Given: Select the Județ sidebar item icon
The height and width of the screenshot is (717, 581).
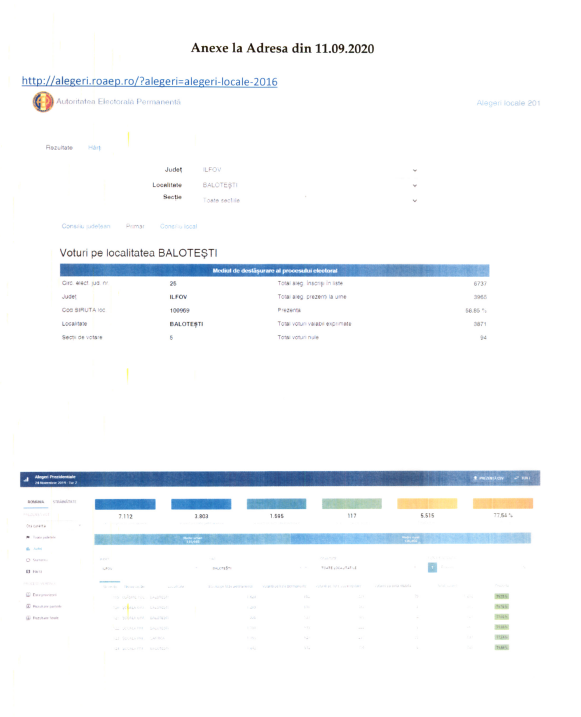Looking at the screenshot, I should (28, 549).
